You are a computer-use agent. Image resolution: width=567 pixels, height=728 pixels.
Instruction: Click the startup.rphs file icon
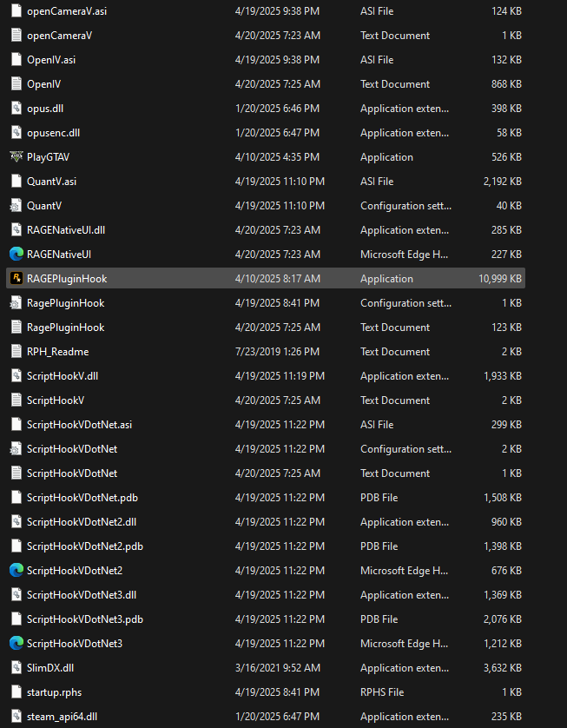click(16, 692)
